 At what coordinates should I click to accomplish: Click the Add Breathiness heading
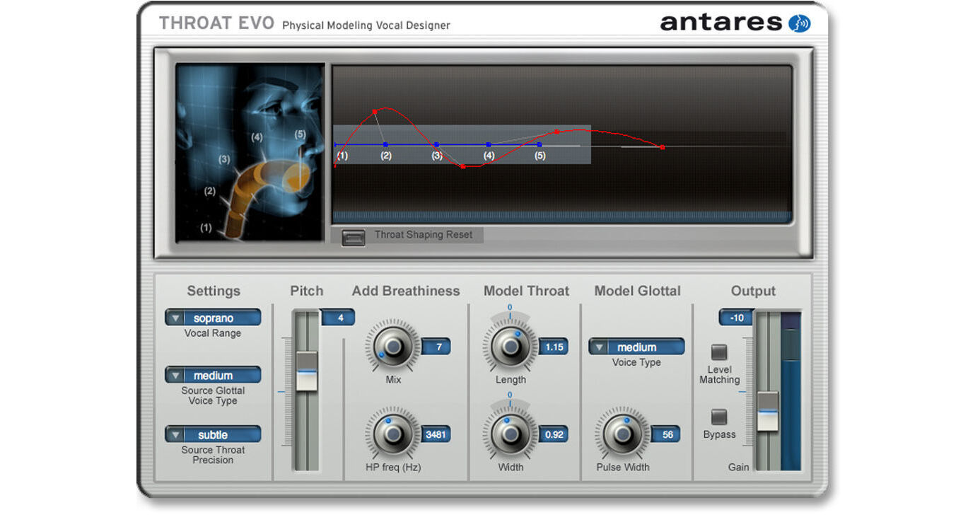(x=406, y=291)
